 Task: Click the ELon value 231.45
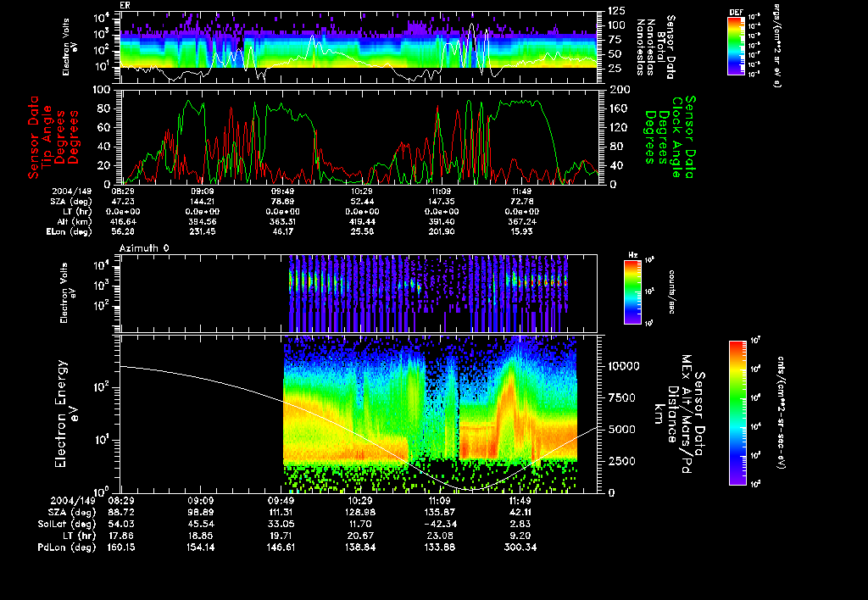pyautogui.click(x=202, y=231)
